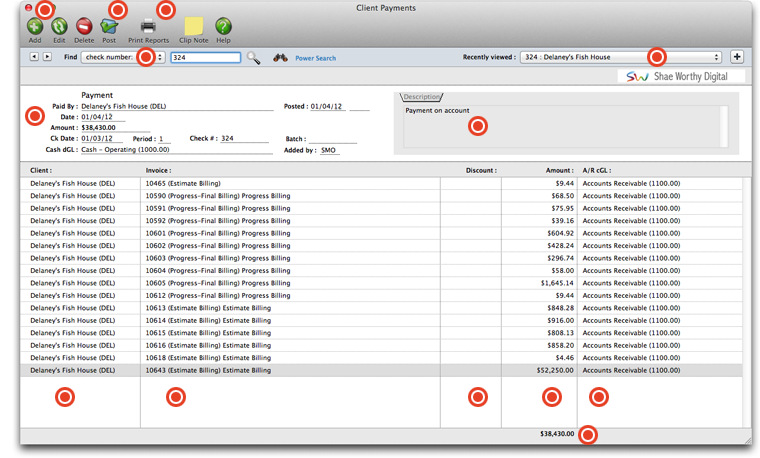Screen dimensions: 760x458
Task: Select invoice 10604 Progress Billing row
Action: tap(381, 270)
